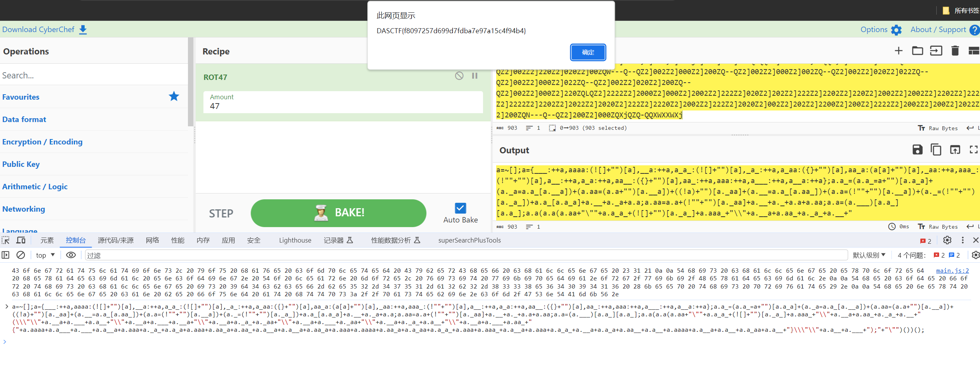
Task: Click the operations list scrollbar
Action: coord(190,82)
